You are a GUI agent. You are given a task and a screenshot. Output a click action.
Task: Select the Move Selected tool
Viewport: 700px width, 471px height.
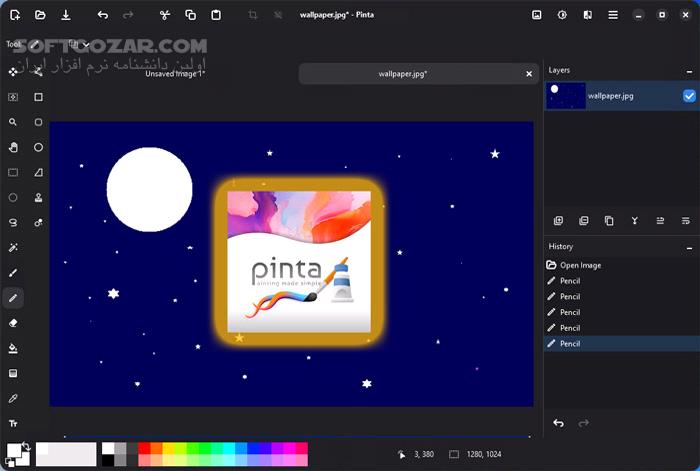tap(13, 72)
